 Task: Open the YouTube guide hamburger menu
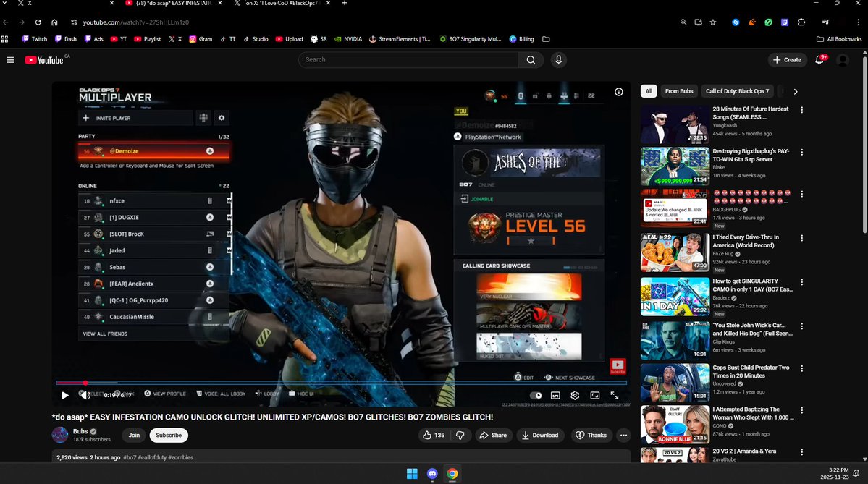tap(10, 59)
